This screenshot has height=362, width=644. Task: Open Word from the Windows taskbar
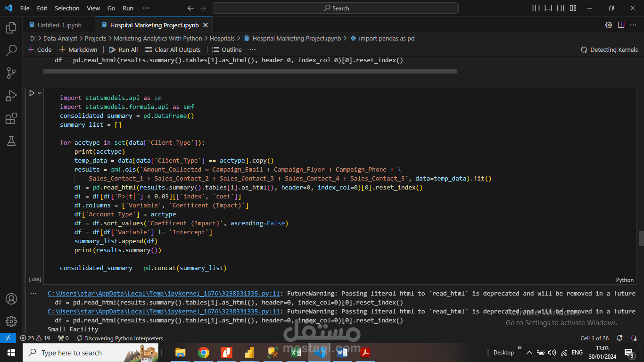[x=342, y=353]
